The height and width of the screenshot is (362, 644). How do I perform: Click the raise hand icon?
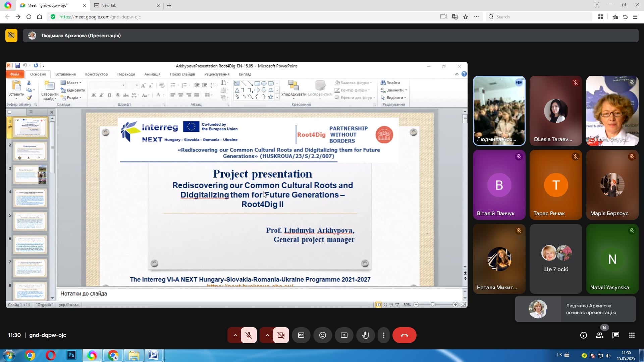(366, 335)
